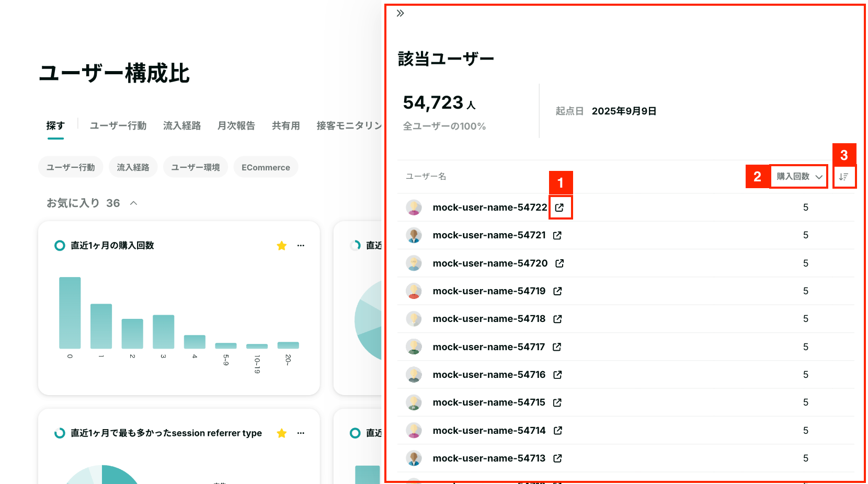Viewport: 868px width, 484px height.
Task: Open more options on session referrer type card
Action: pos(301,433)
